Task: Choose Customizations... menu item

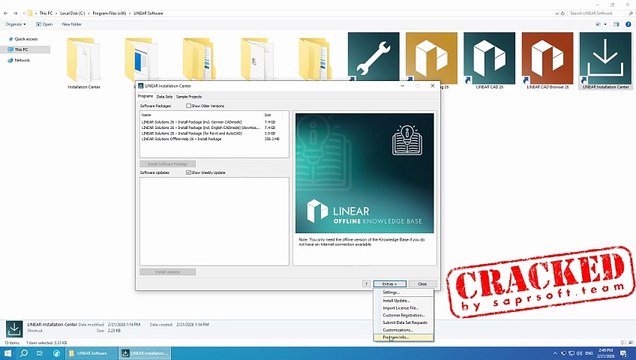Action: click(404, 330)
